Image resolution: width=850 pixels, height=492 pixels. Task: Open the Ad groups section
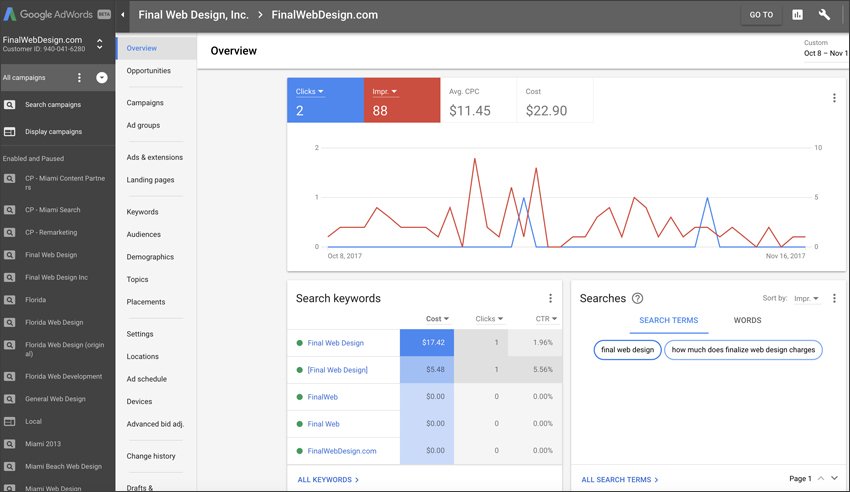(143, 125)
